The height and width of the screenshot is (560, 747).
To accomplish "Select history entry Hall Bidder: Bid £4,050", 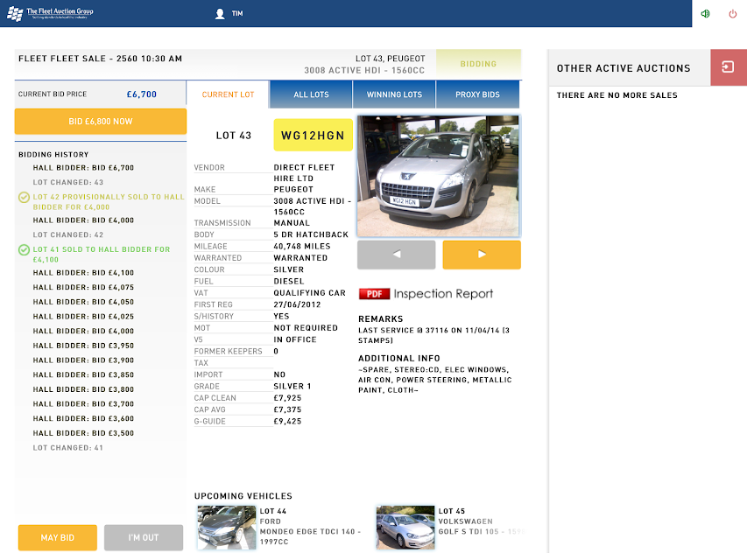I will [x=83, y=302].
